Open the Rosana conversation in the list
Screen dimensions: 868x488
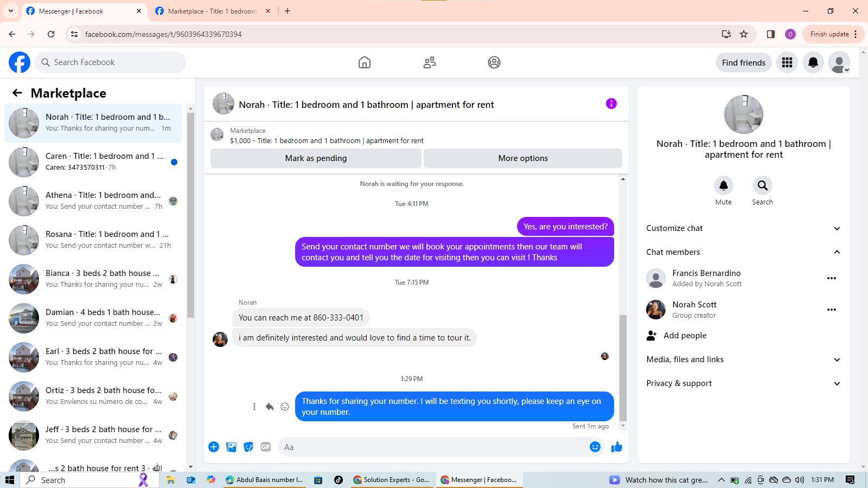(93, 240)
